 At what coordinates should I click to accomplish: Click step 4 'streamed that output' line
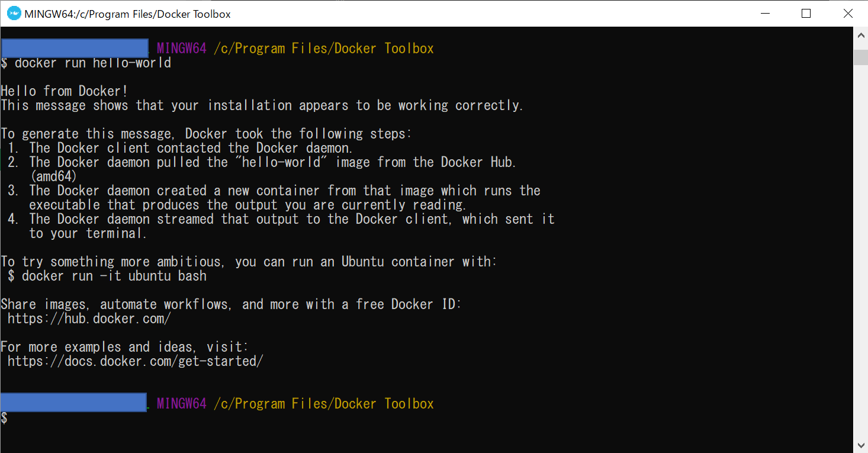tap(281, 219)
